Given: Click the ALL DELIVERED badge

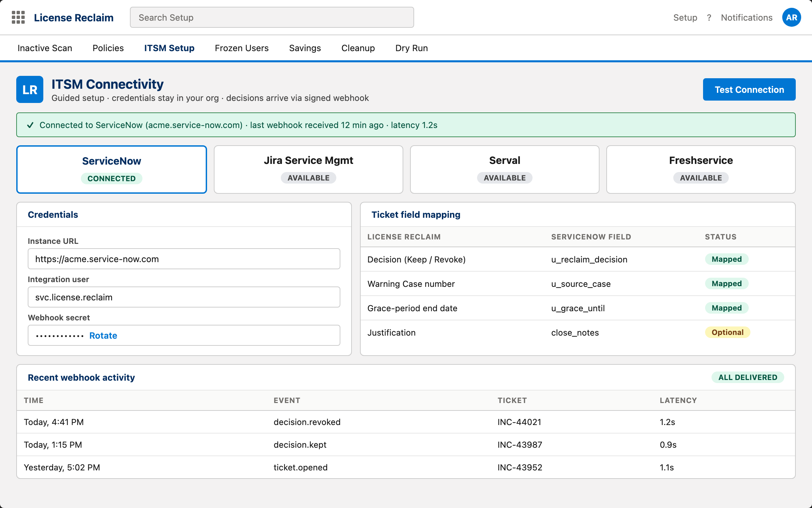Looking at the screenshot, I should (748, 377).
